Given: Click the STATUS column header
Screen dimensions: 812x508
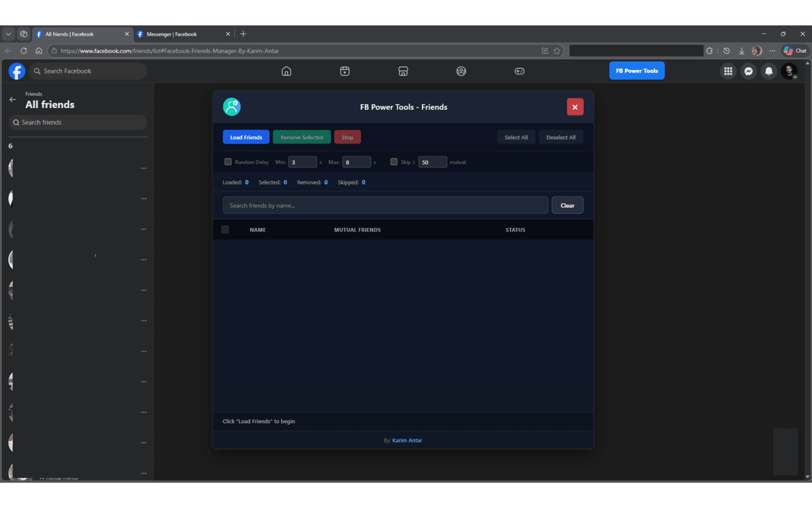Looking at the screenshot, I should click(x=515, y=230).
